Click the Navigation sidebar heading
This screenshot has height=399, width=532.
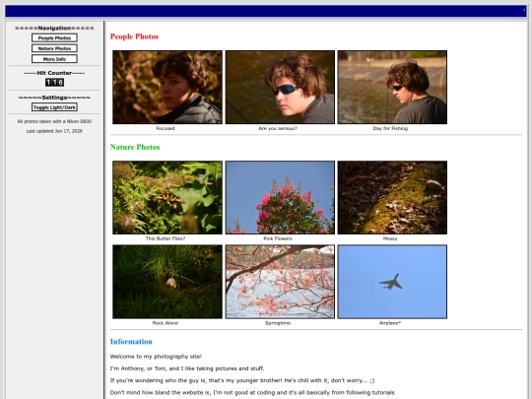(x=54, y=28)
